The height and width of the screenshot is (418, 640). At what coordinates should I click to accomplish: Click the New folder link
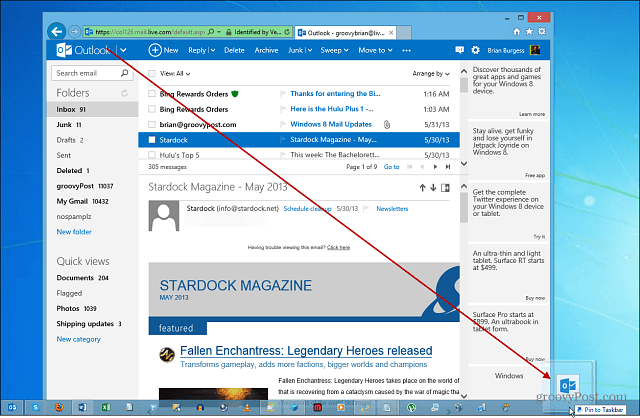tap(74, 232)
